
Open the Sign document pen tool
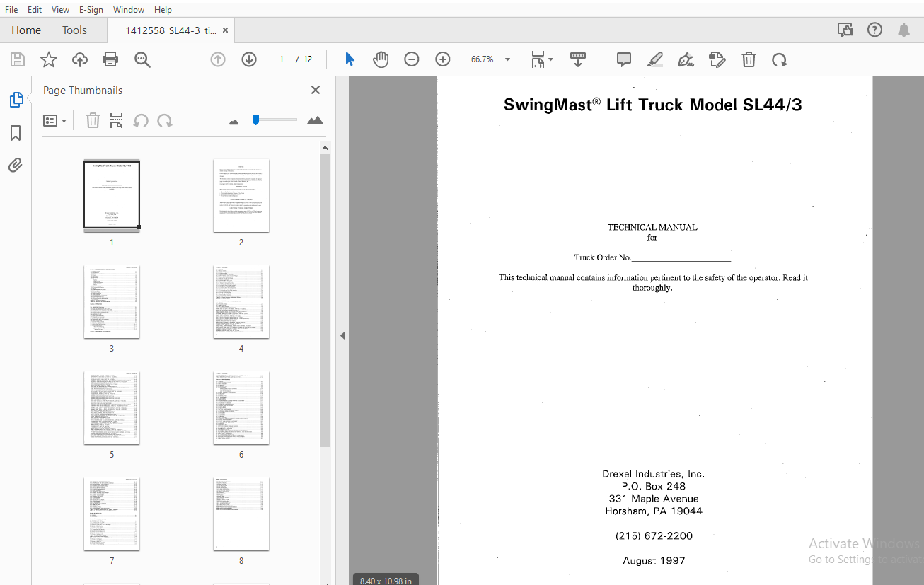coord(686,59)
